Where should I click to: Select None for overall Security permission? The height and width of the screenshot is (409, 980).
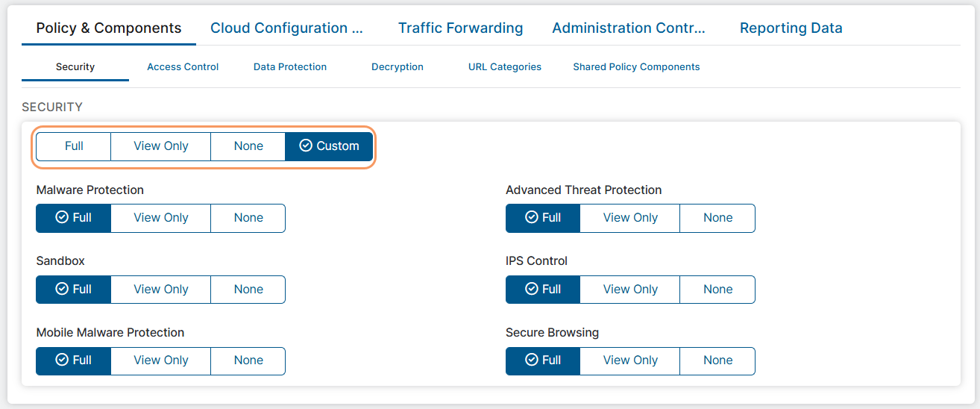[x=248, y=146]
